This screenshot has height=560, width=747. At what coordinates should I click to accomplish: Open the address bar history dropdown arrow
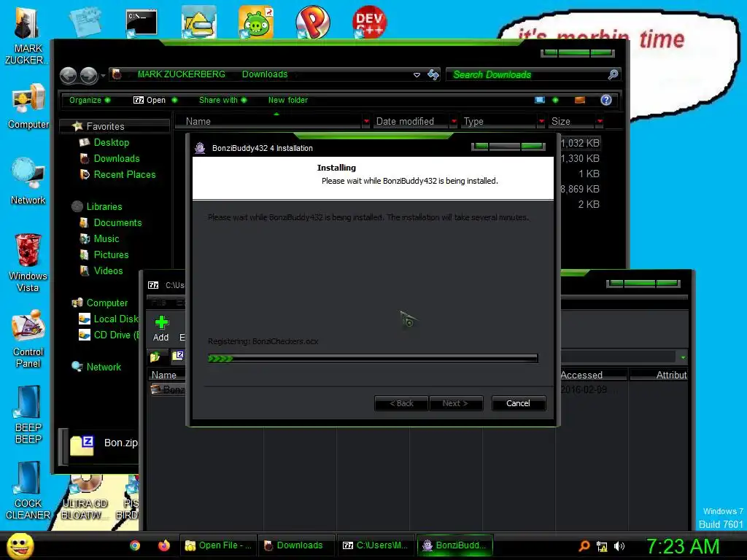pos(417,75)
